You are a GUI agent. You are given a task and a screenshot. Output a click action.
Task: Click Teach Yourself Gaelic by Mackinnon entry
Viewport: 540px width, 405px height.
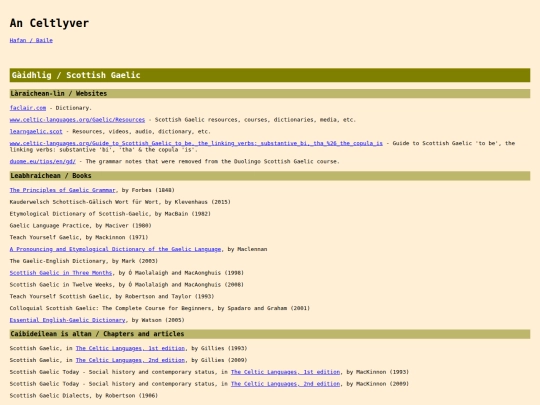[x=79, y=237]
